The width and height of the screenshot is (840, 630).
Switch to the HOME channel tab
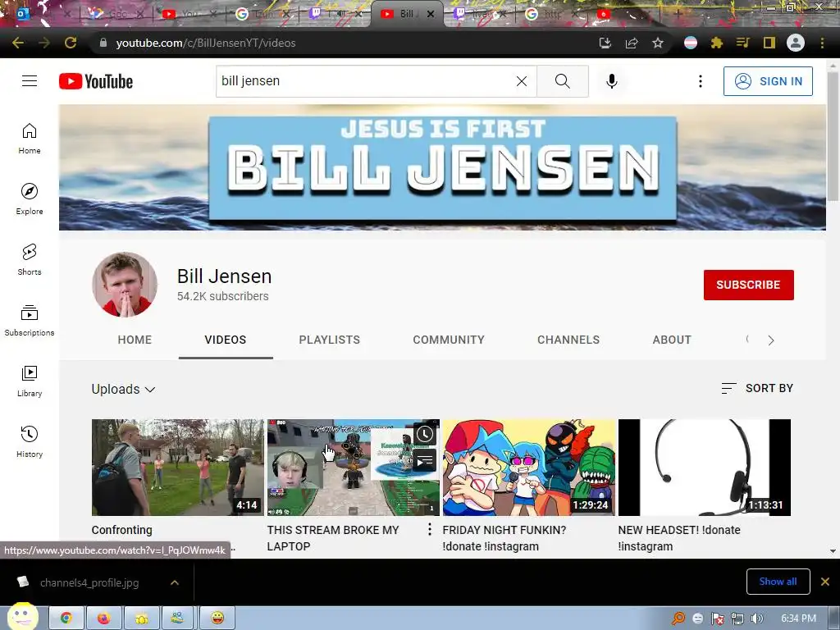pyautogui.click(x=135, y=340)
